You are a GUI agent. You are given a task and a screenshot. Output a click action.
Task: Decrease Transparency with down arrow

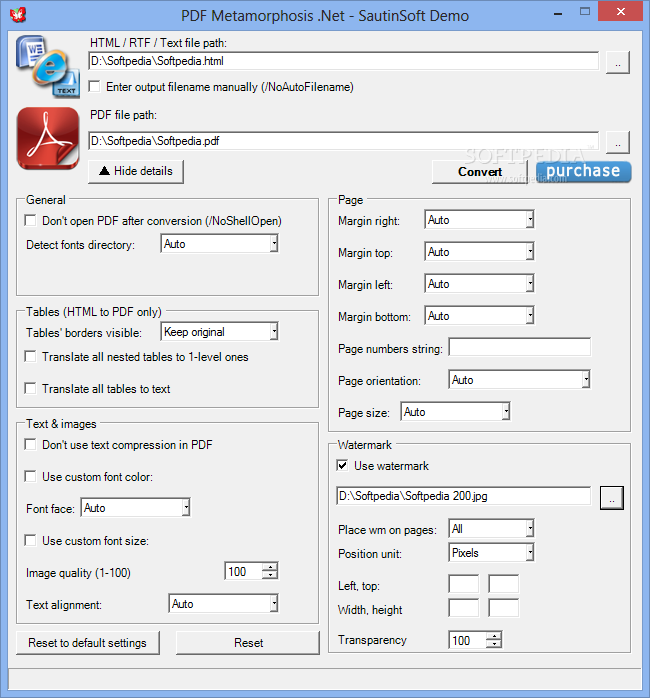tap(494, 644)
